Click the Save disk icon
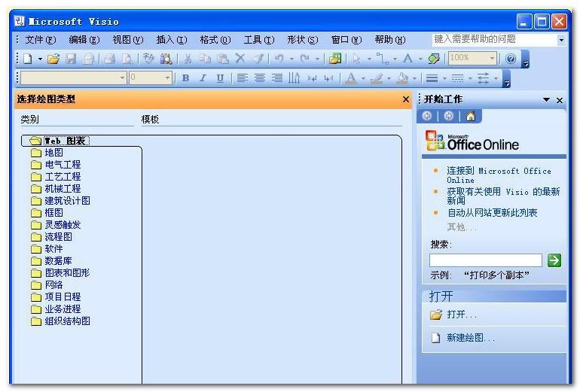Image resolution: width=580 pixels, height=392 pixels. [71, 59]
